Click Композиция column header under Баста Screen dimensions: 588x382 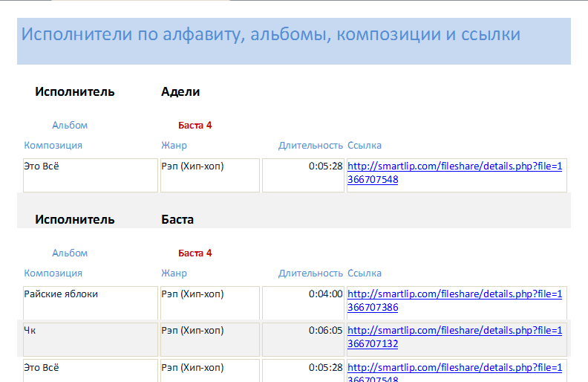pos(53,273)
